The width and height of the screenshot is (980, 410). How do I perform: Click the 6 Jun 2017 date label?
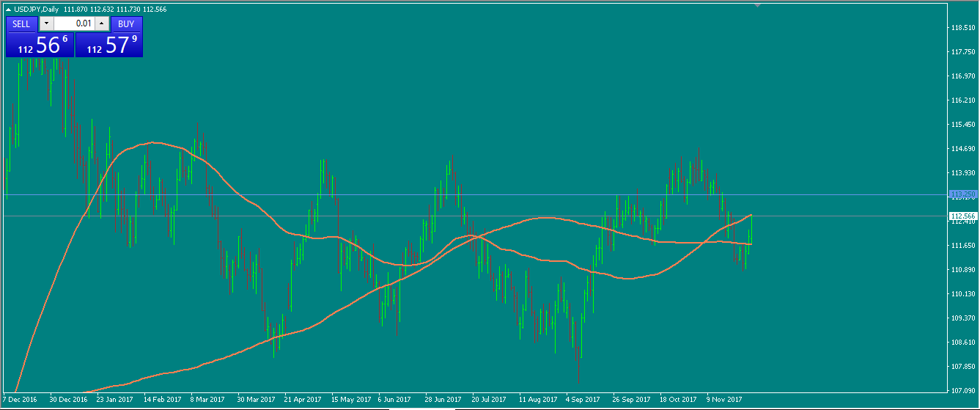point(394,400)
